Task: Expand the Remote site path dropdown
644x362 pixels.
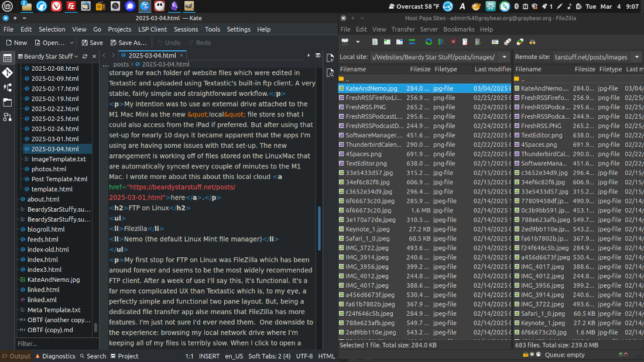Action: (637, 57)
